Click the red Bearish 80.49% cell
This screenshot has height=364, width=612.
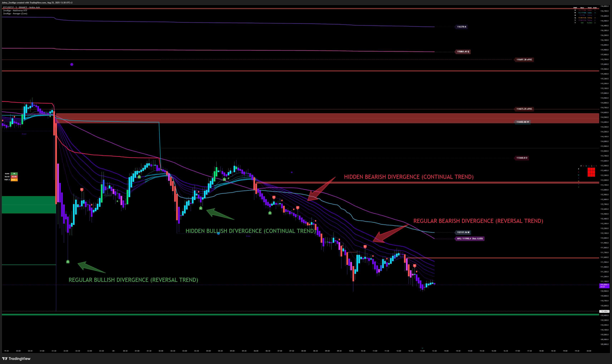(x=14, y=177)
